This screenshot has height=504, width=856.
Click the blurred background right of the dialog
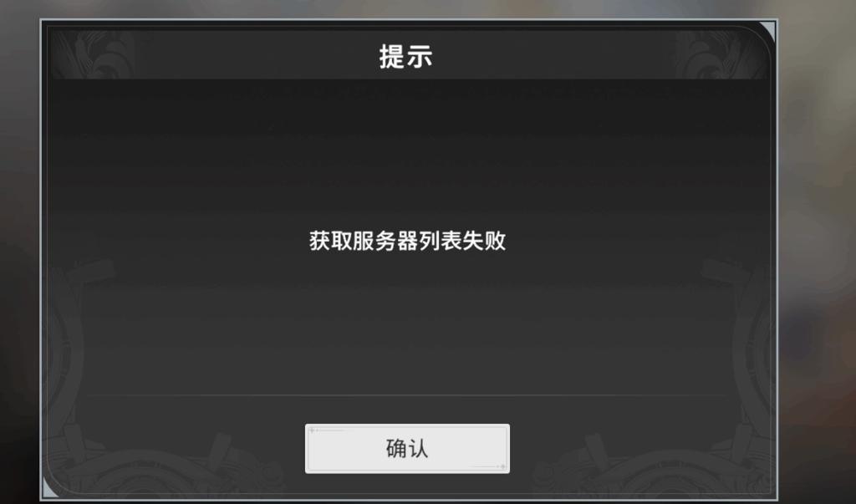click(817, 252)
